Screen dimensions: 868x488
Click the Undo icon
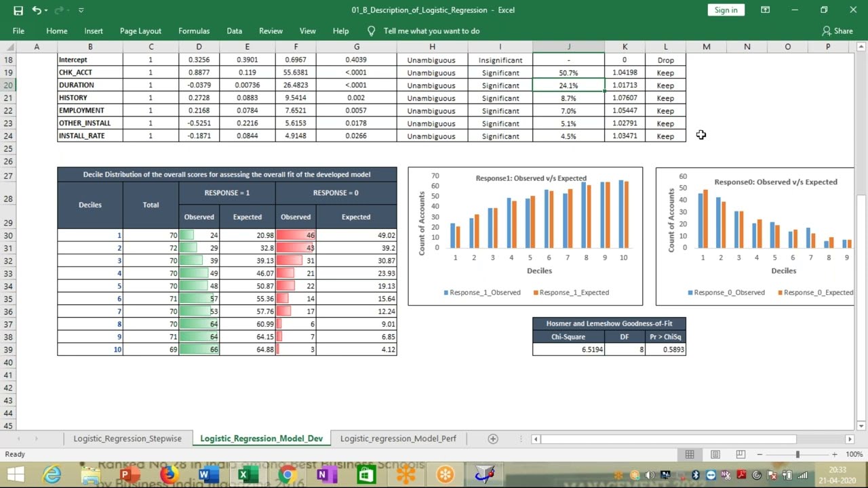click(x=35, y=10)
